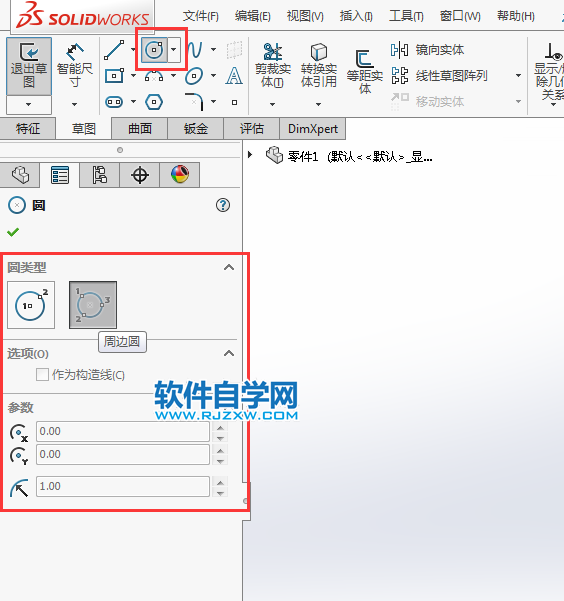Image resolution: width=564 pixels, height=601 pixels.
Task: Select the Arc sketch tool
Action: pos(154,76)
